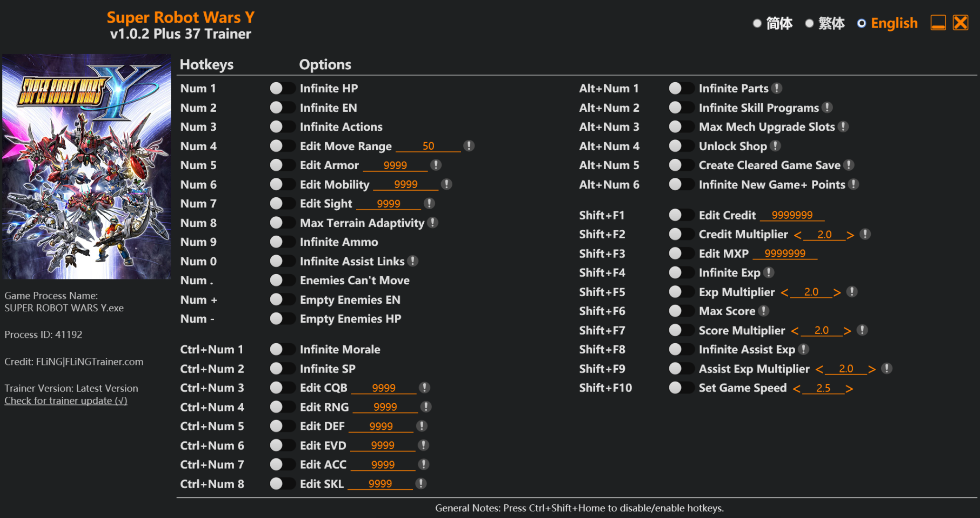Click the Edit Credit value field
Screen dimensions: 980x518
click(792, 215)
